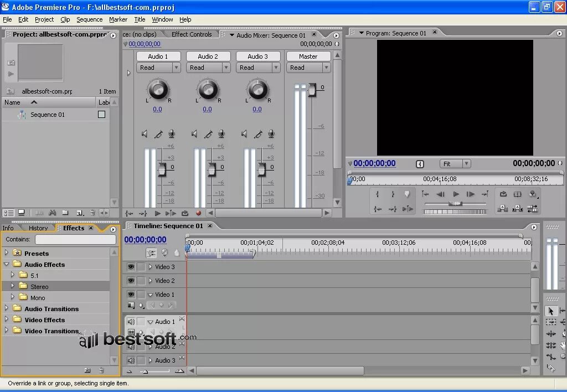Open the Title menu
Image resolution: width=567 pixels, height=392 pixels.
pos(140,19)
